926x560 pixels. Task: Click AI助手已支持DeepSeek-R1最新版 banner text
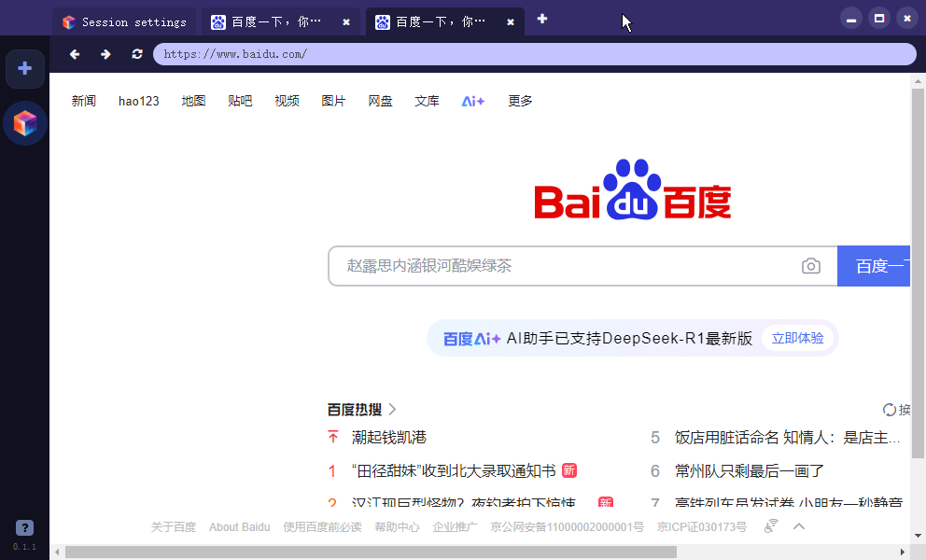[629, 339]
